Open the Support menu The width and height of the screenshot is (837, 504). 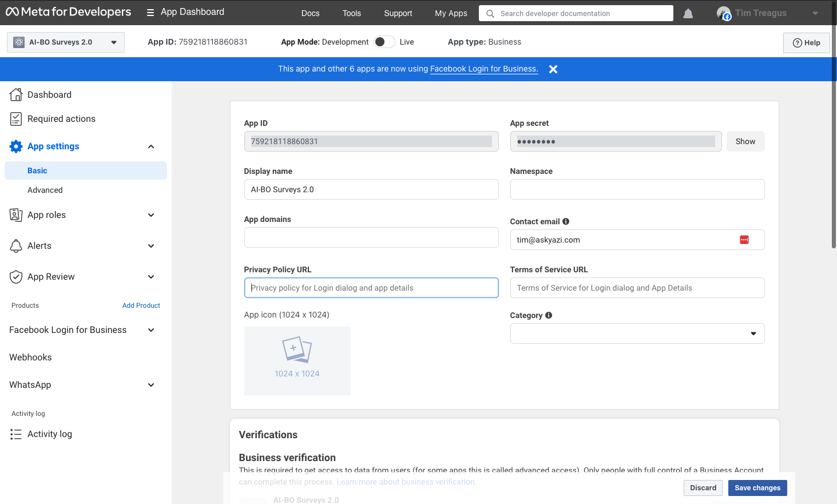(x=398, y=13)
